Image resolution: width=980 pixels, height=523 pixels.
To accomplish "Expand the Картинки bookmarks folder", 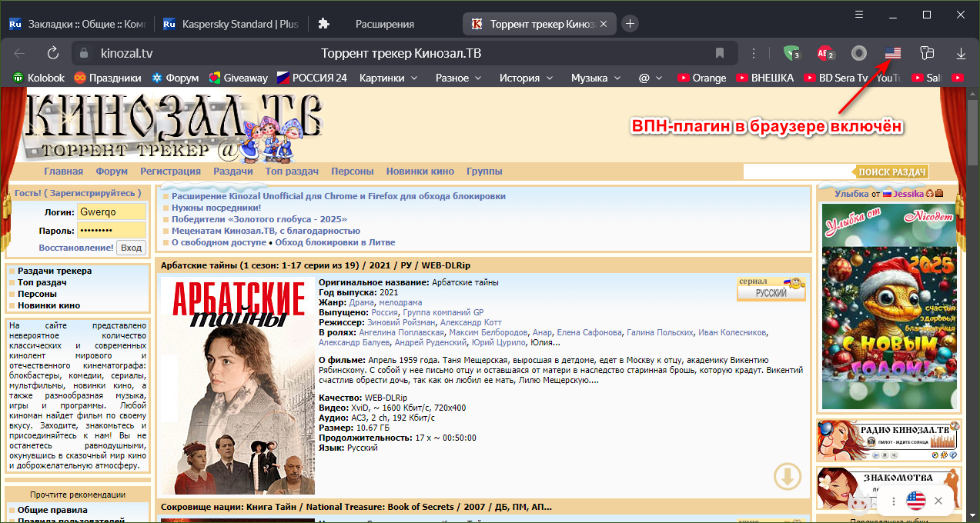I will [x=389, y=78].
